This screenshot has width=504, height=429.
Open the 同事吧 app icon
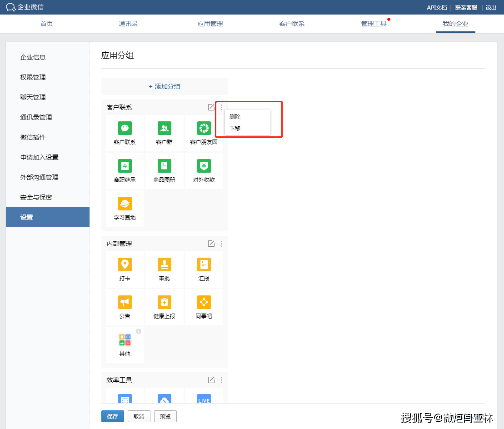click(x=204, y=302)
